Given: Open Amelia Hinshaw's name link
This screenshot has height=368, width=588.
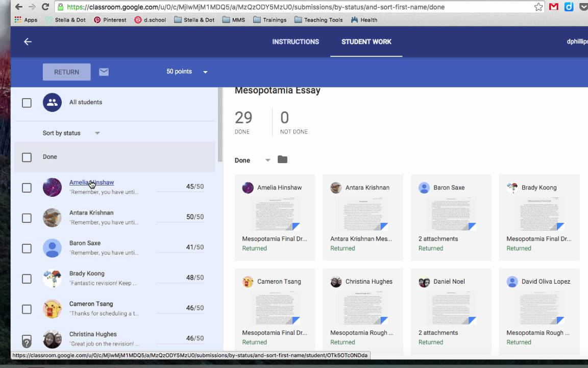Looking at the screenshot, I should point(91,182).
